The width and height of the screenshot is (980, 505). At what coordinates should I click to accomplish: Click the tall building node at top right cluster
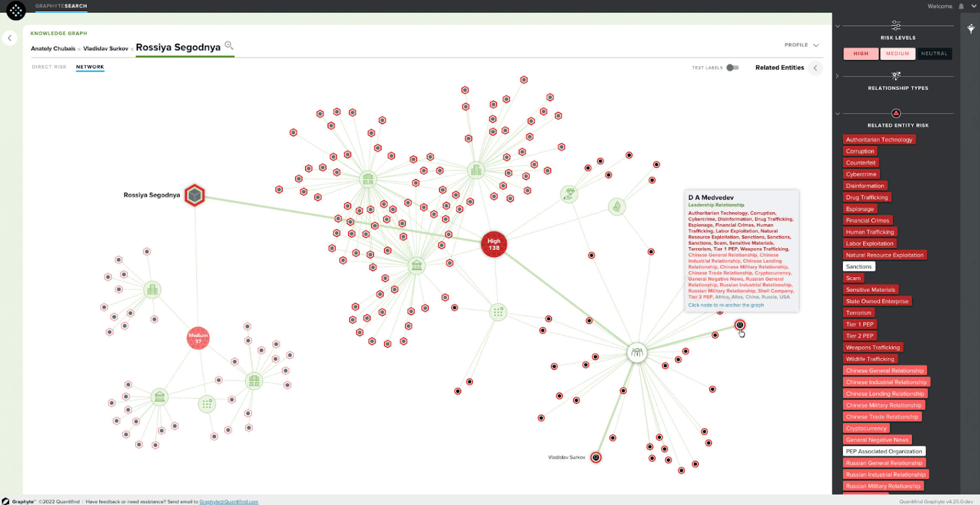[476, 170]
